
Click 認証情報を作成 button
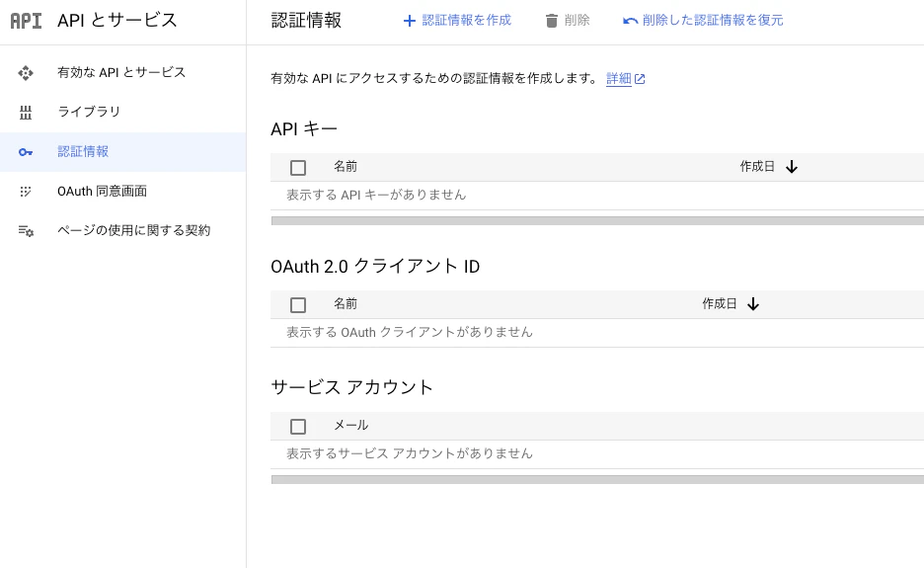(x=457, y=21)
